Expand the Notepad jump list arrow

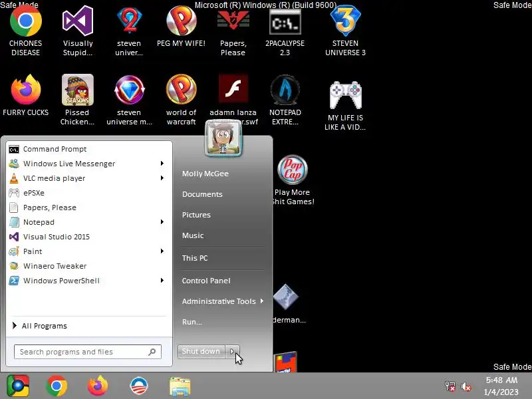(162, 222)
